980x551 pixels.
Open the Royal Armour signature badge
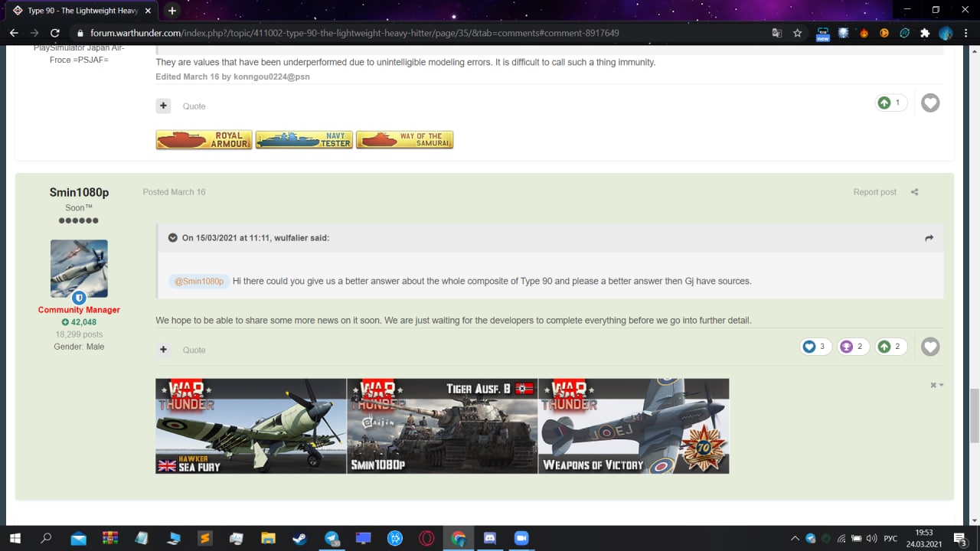[x=204, y=139]
